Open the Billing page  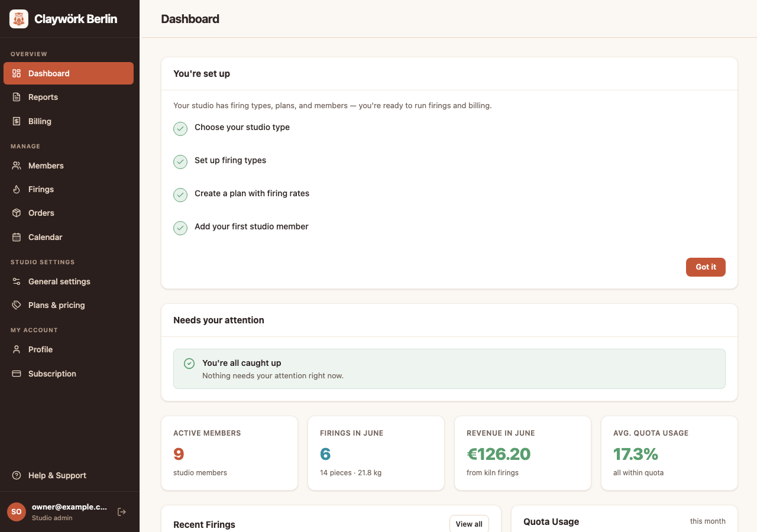coord(69,121)
